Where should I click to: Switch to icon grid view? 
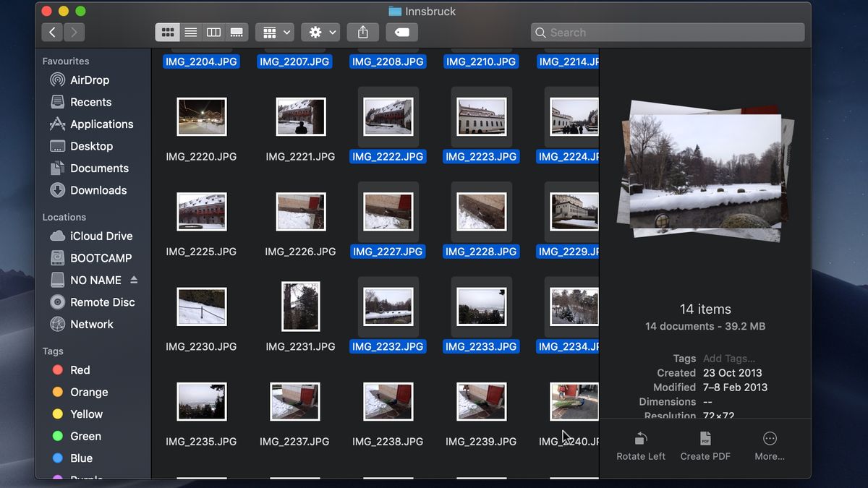click(x=168, y=32)
